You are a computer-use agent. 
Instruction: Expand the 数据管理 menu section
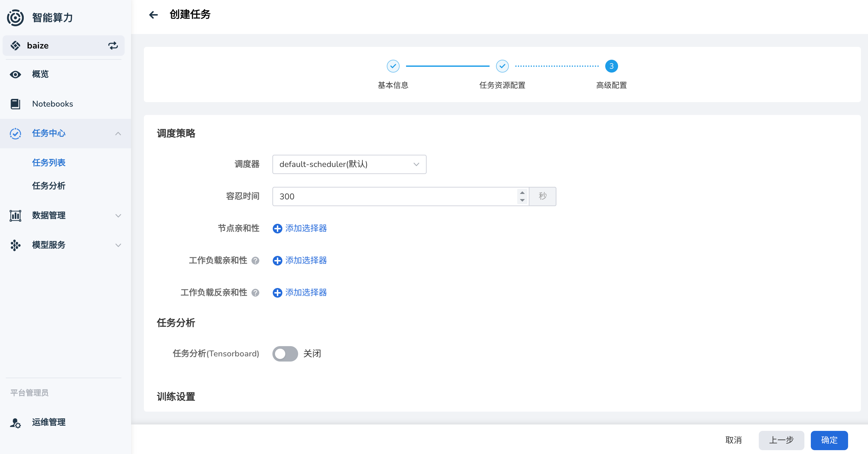118,215
